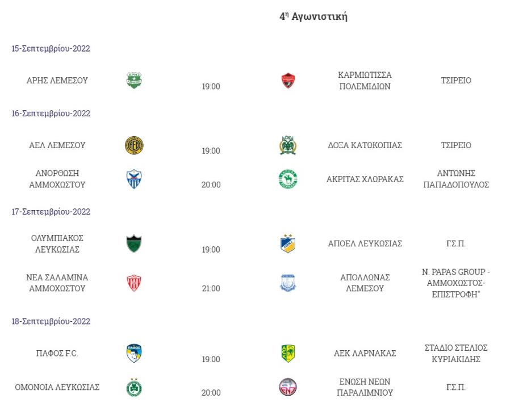Click the Akritas Chlorakas green horse logo
Image resolution: width=511 pixels, height=420 pixels.
tap(288, 179)
